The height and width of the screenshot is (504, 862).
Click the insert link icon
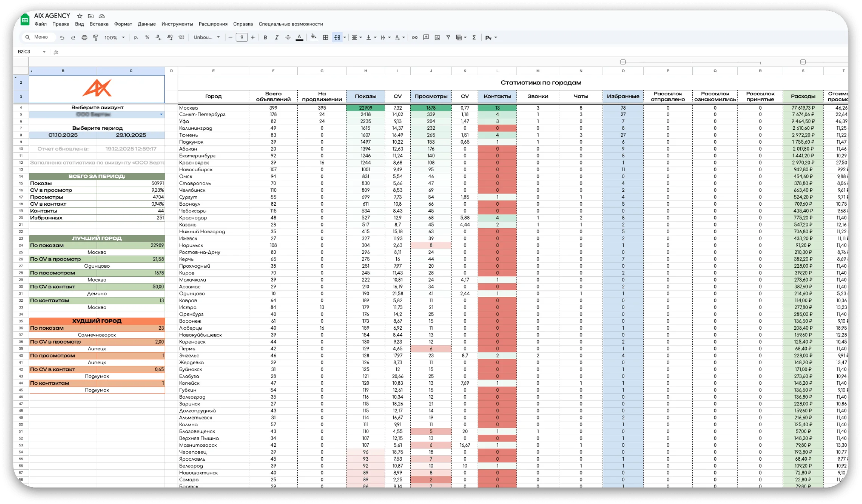pyautogui.click(x=415, y=37)
